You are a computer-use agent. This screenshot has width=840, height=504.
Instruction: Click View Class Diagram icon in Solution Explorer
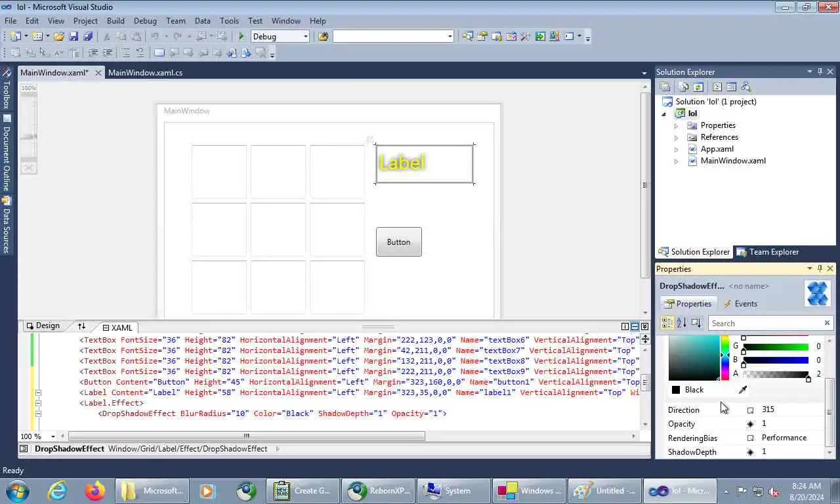(x=745, y=87)
